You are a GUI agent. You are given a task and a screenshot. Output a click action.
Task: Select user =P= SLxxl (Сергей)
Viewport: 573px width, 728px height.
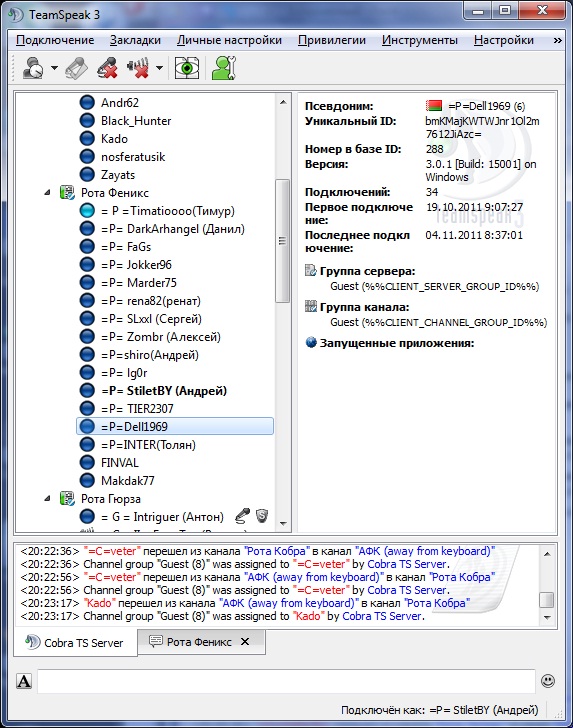point(151,319)
